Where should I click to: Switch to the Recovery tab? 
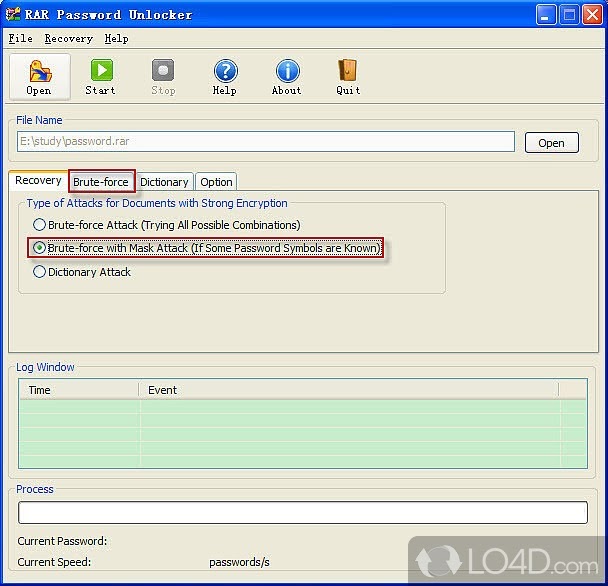[x=38, y=180]
